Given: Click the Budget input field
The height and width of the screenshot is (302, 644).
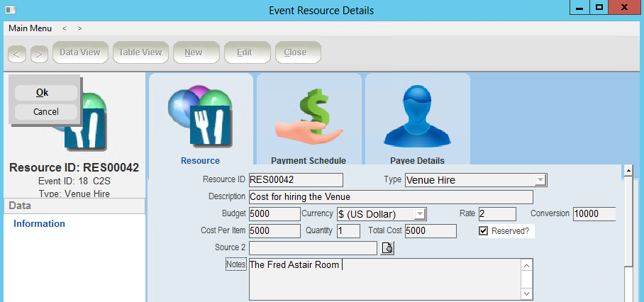Looking at the screenshot, I should click(x=274, y=214).
